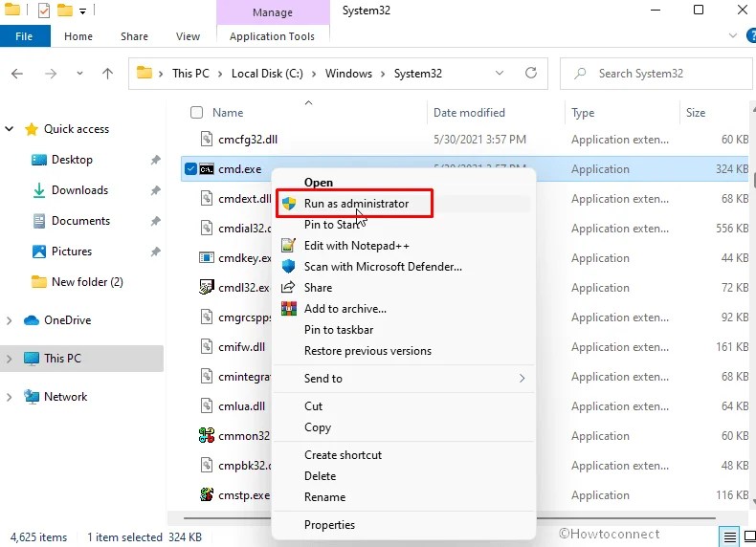
Task: Click the Microsoft Defender shield icon
Action: click(288, 267)
